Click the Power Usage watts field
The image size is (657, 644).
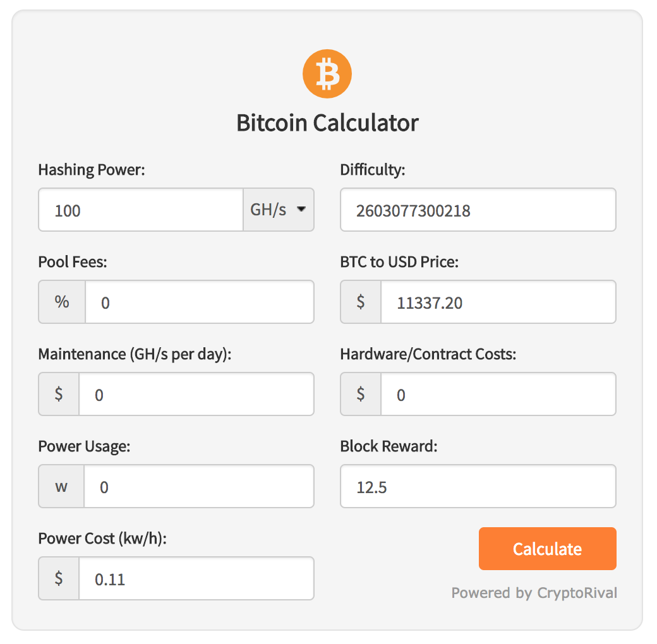pos(199,486)
